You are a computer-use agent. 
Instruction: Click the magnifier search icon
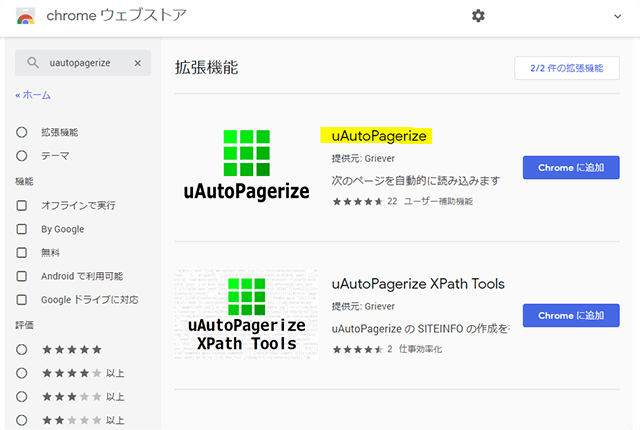(33, 63)
